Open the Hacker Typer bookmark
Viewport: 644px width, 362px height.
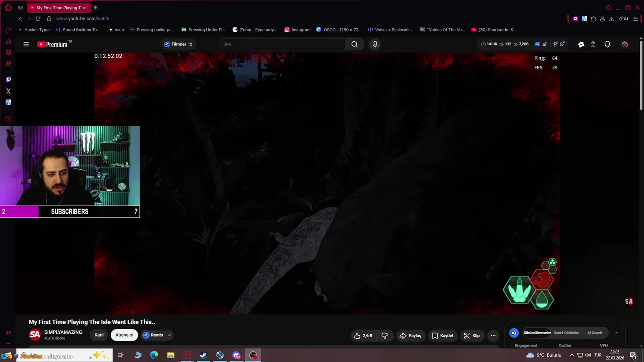34,30
